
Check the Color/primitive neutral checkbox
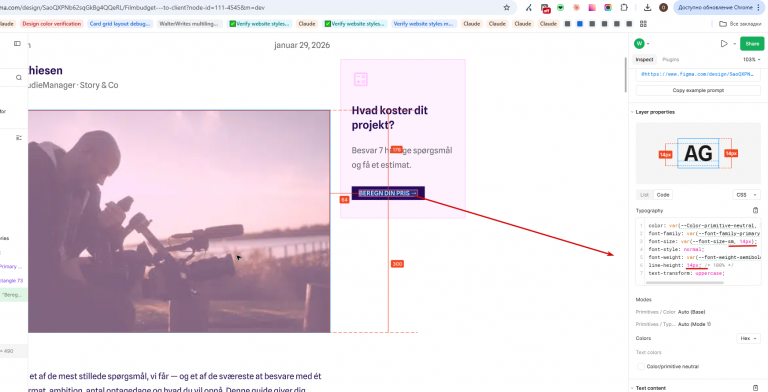tap(640, 367)
